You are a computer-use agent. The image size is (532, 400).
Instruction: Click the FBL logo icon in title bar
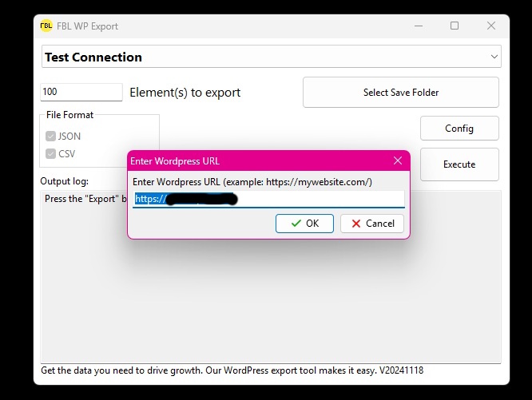[46, 26]
